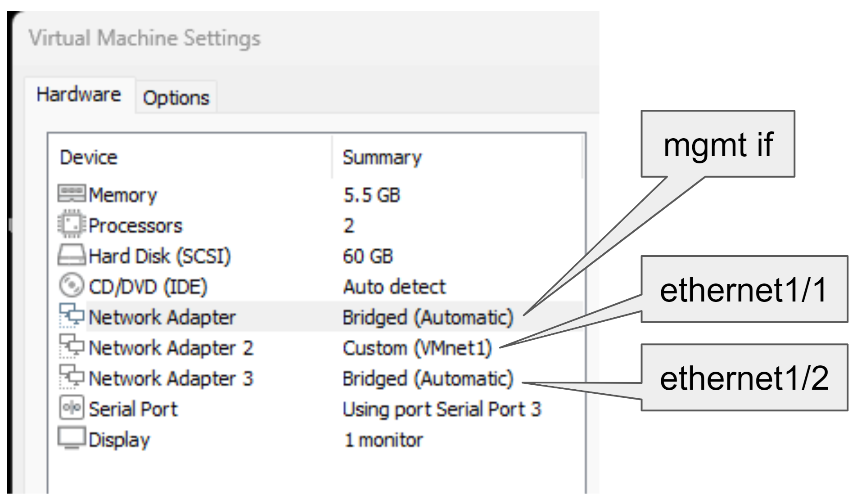Select the Hardware tab
Viewport: 857px width, 504px height.
pyautogui.click(x=79, y=95)
